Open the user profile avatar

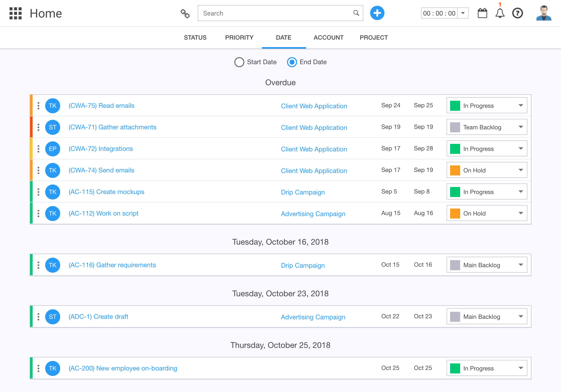[x=543, y=13]
